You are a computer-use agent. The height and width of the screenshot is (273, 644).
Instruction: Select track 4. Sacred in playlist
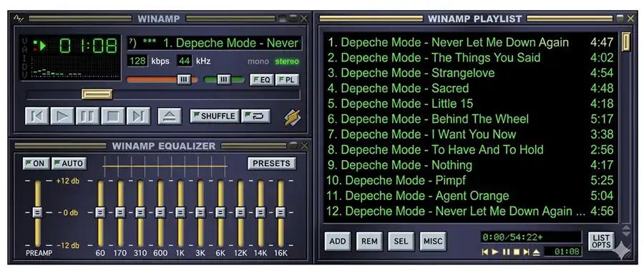(x=470, y=88)
